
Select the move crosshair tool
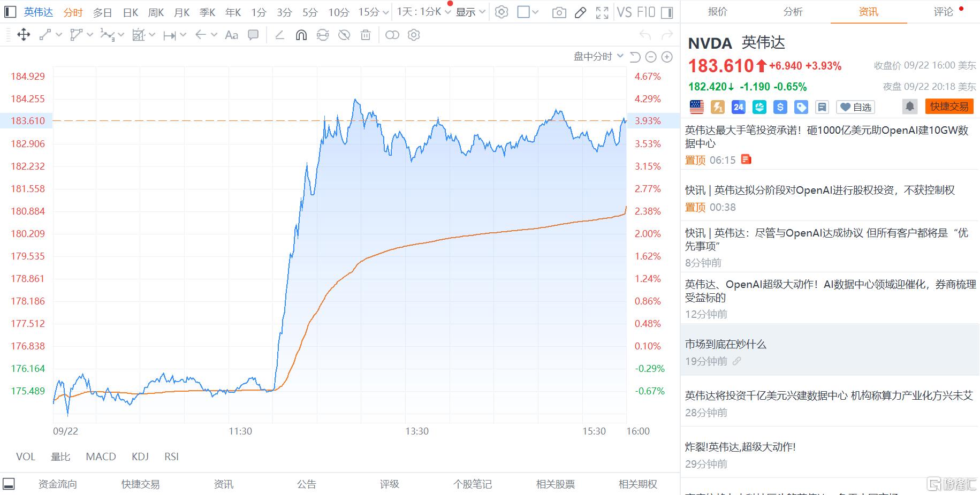(24, 35)
